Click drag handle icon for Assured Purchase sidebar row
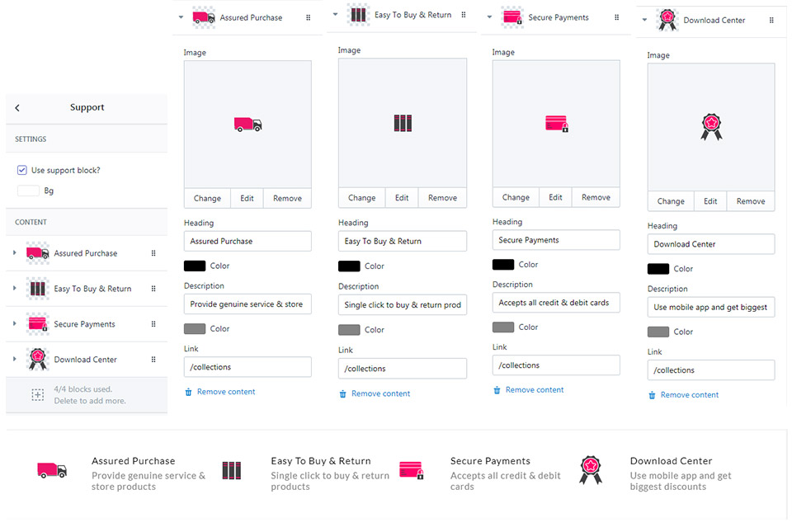792x532 pixels. [153, 253]
